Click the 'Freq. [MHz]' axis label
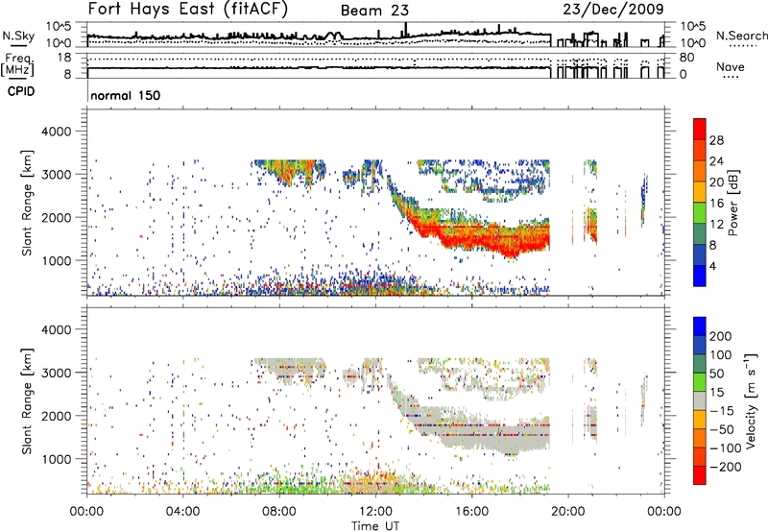 tap(17, 65)
